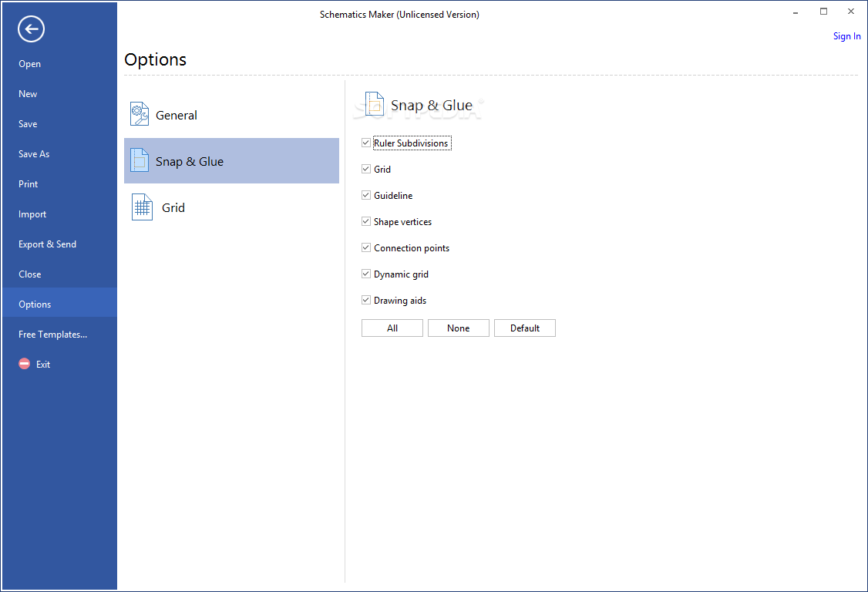The height and width of the screenshot is (592, 868).
Task: Minimize the Schematics Maker window
Action: [796, 12]
